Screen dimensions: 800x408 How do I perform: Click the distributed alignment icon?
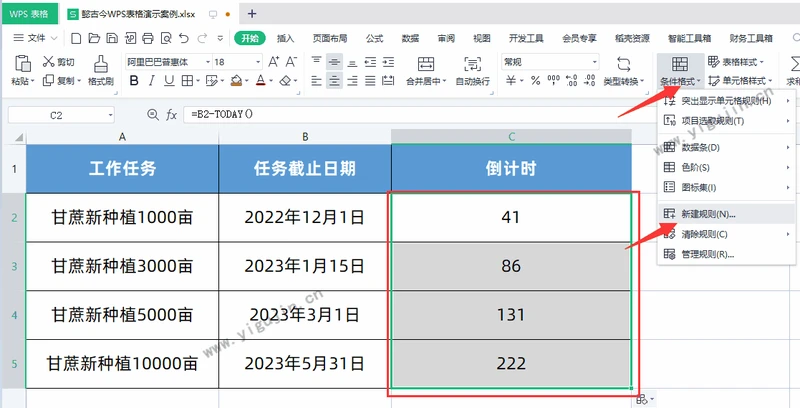coord(388,81)
